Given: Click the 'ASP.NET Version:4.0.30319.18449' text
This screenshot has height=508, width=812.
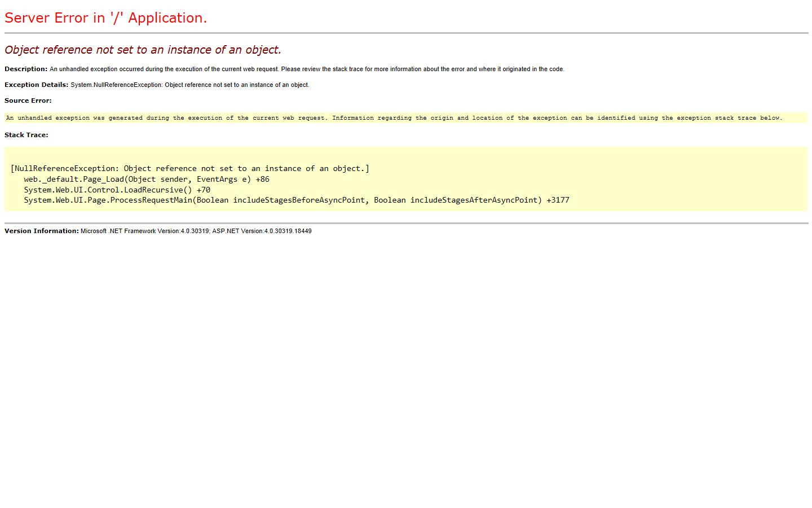Looking at the screenshot, I should 262,231.
